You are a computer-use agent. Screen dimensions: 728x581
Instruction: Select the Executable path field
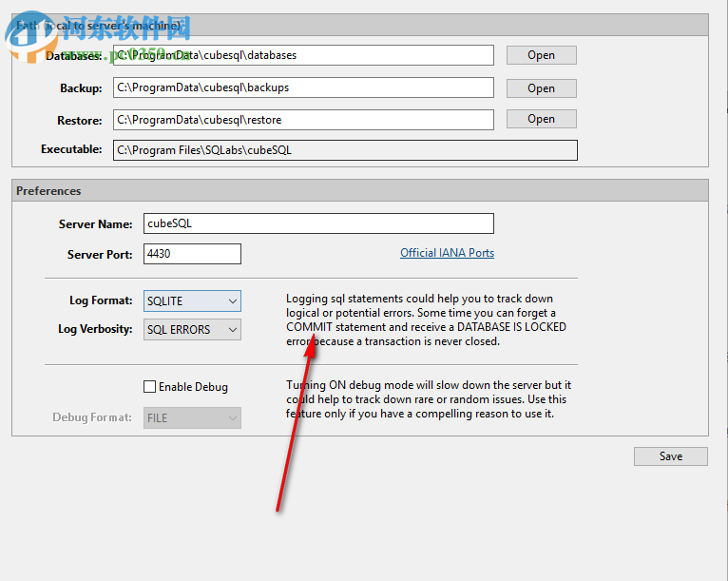pyautogui.click(x=345, y=150)
